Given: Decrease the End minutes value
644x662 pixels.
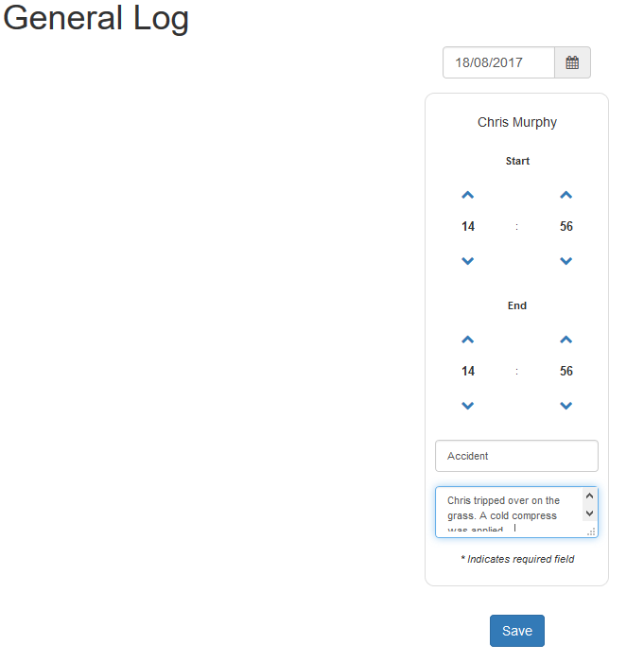Looking at the screenshot, I should tap(566, 406).
